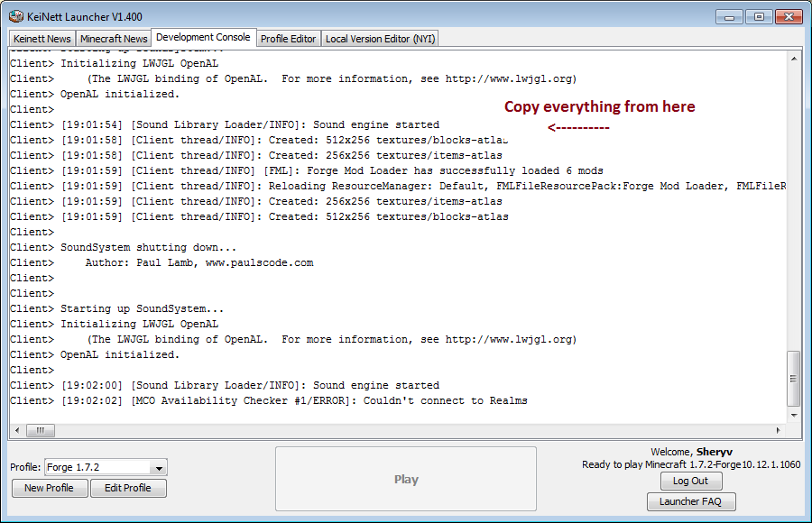Click the large Play button
812x523 pixels.
406,479
